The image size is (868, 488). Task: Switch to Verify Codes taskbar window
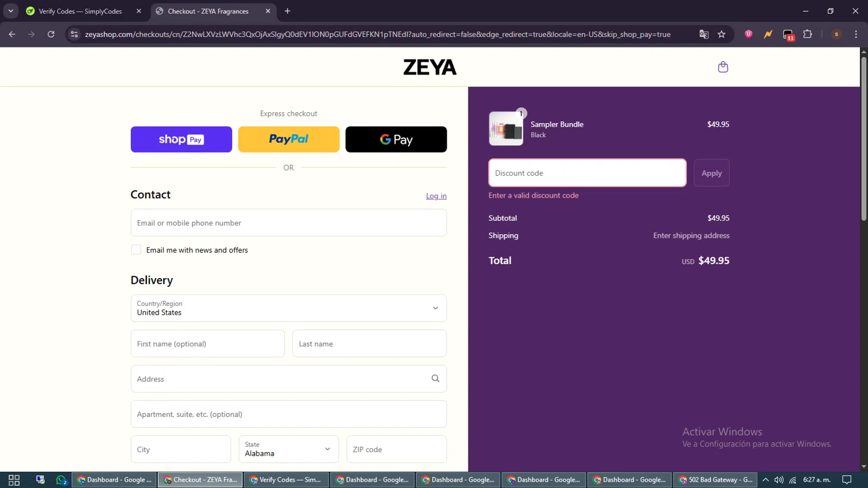point(286,480)
